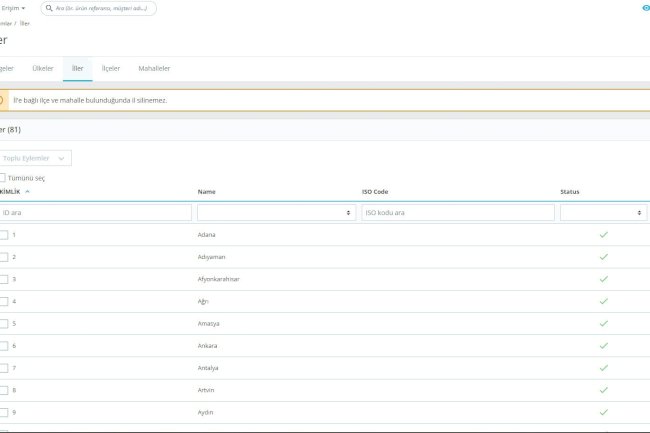
Task: Open the Name filter dropdown
Action: pos(276,213)
